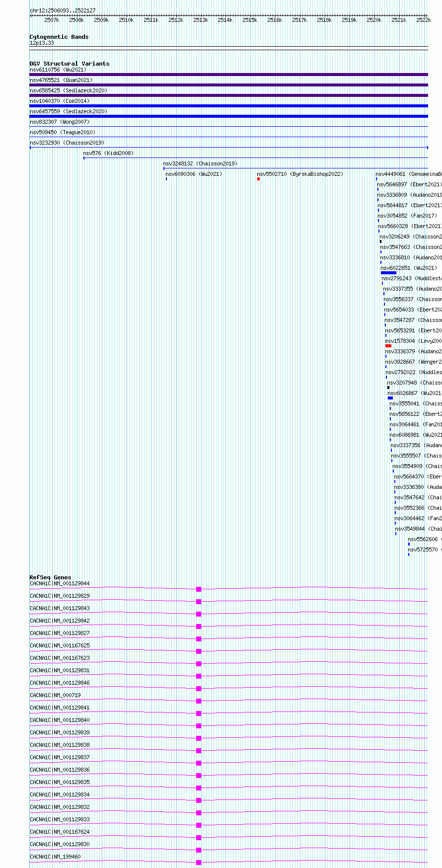This screenshot has width=442, height=868.
Task: Select transcript CACNA1C|NM_001129829 label
Action: click(x=60, y=596)
